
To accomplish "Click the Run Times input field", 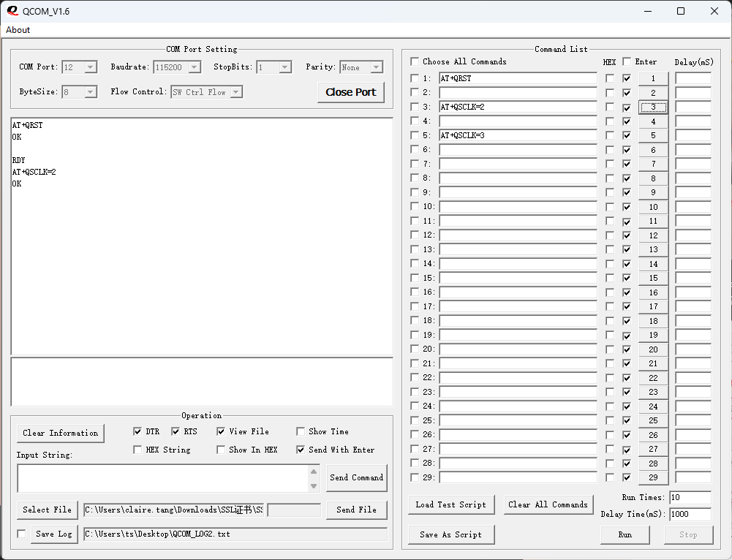I will (x=690, y=497).
